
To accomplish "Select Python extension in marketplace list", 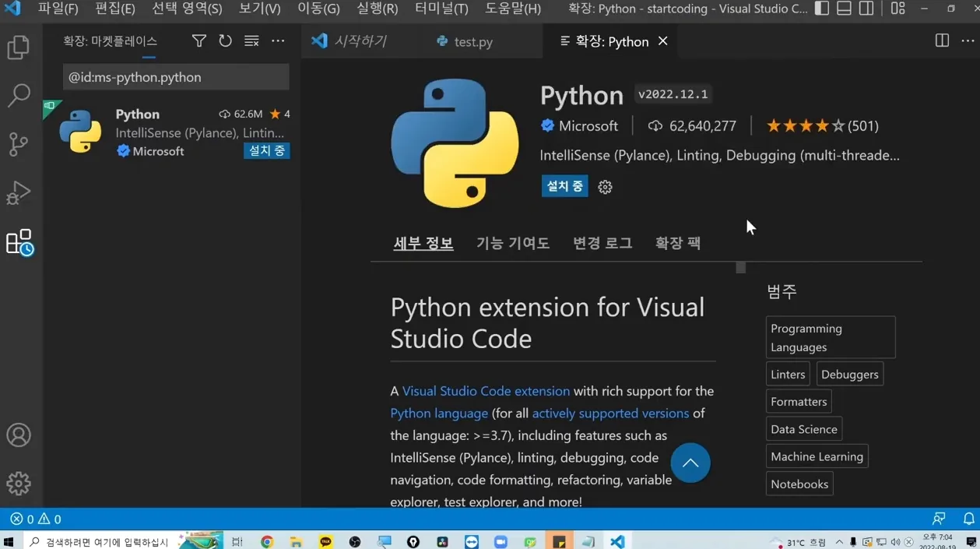I will (171, 132).
